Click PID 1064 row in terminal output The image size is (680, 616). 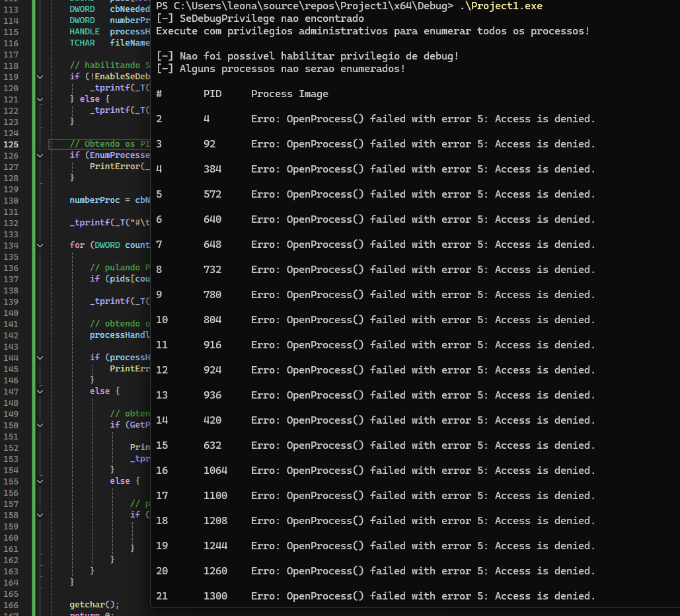[215, 471]
